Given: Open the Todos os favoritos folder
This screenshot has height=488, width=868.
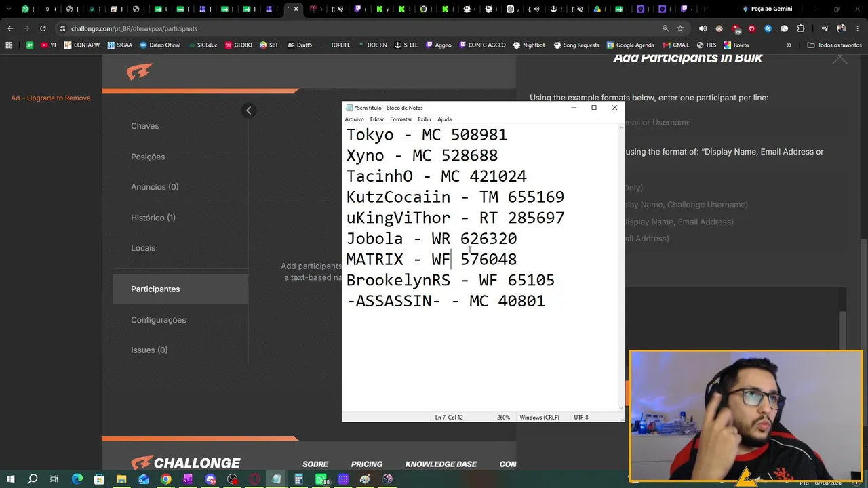Looking at the screenshot, I should [834, 45].
